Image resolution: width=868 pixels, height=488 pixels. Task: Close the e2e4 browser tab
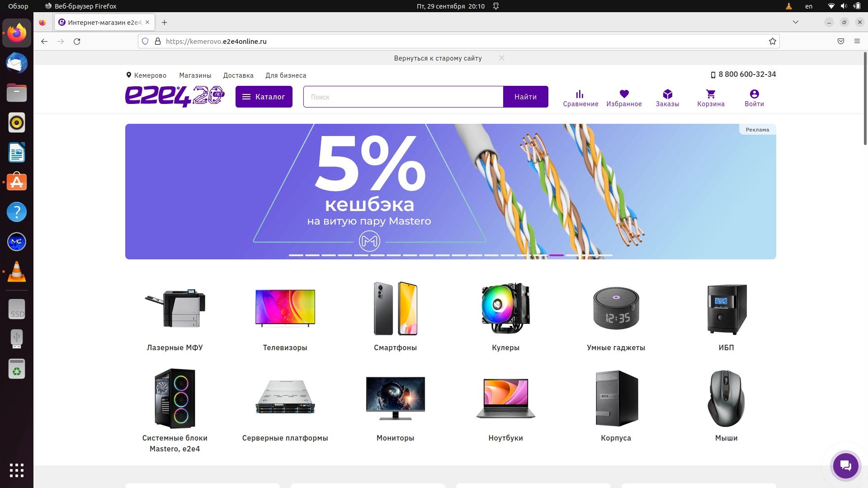tap(147, 22)
